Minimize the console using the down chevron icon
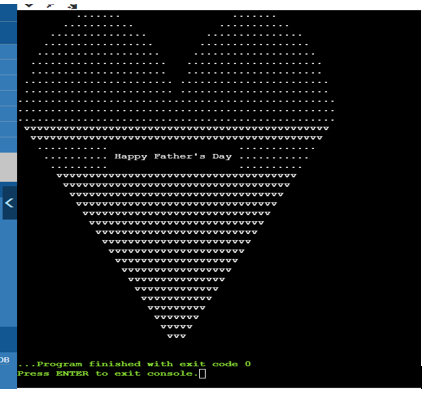Image resolution: width=436 pixels, height=393 pixels. tap(29, 6)
